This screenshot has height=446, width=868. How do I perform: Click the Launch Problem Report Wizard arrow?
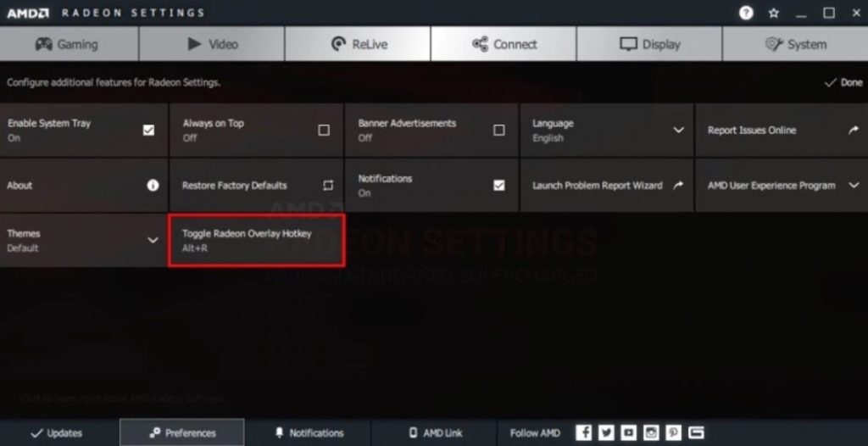click(x=678, y=186)
